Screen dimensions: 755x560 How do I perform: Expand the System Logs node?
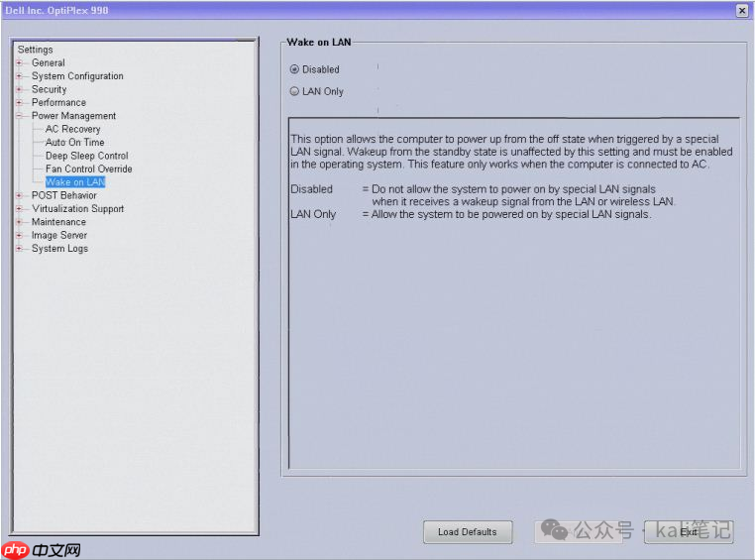(x=19, y=249)
